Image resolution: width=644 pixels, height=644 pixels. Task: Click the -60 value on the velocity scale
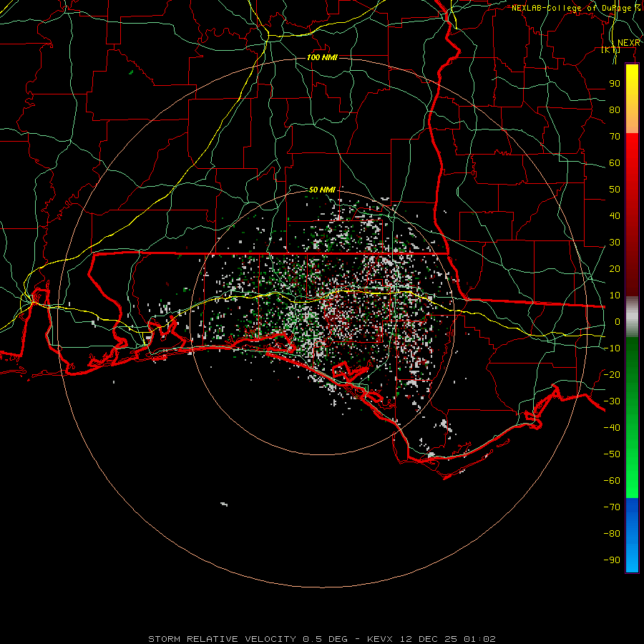tap(612, 481)
